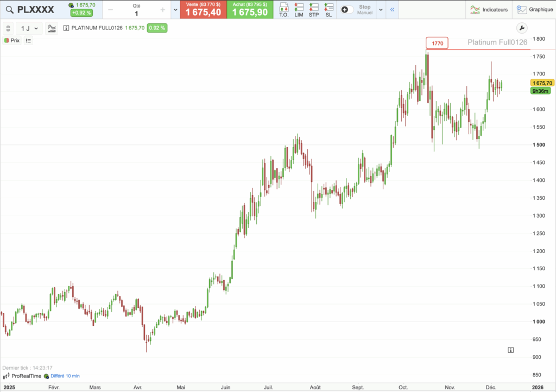Open the Indicateurs menu
Screen dimensions: 556x392
tap(489, 10)
